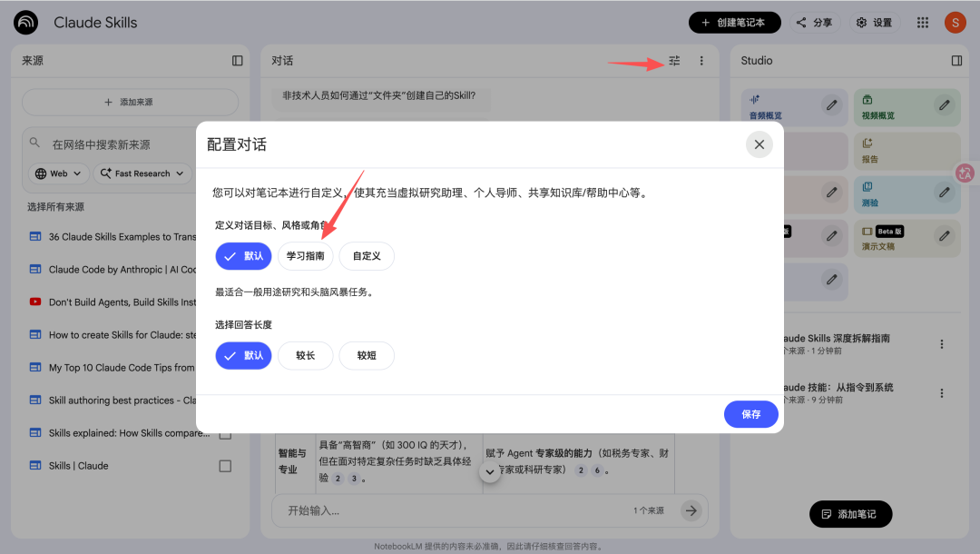Image resolution: width=980 pixels, height=554 pixels.
Task: Edit the 视频概览 card pencil icon
Action: 945,105
